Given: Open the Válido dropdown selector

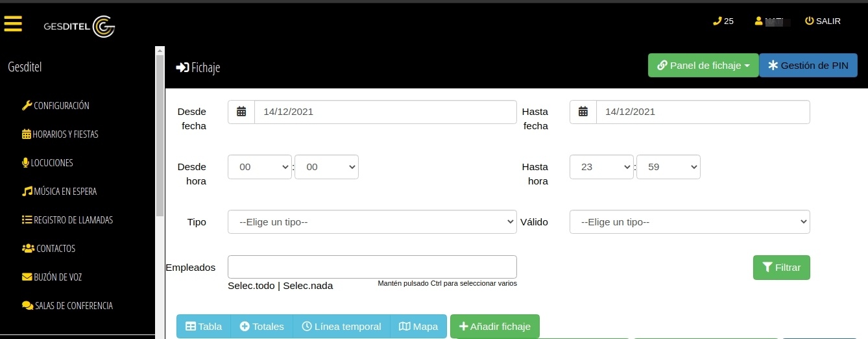Looking at the screenshot, I should pyautogui.click(x=690, y=222).
